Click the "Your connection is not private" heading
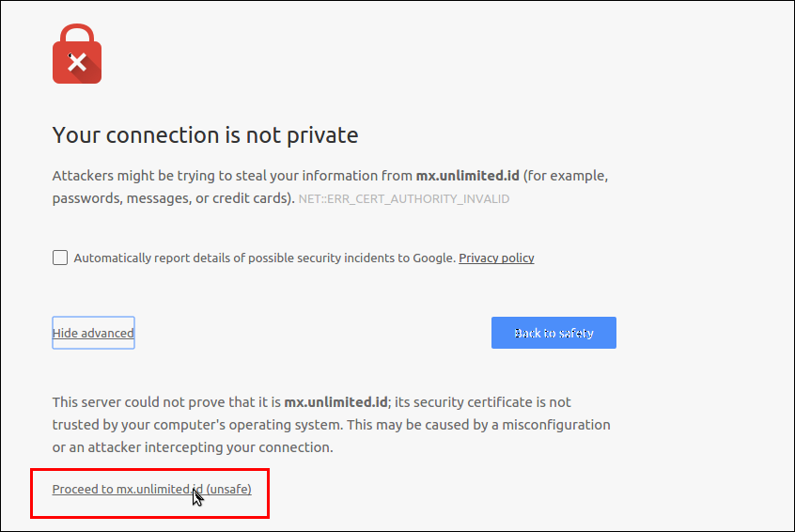Viewport: 795px width, 532px height. pos(206,135)
